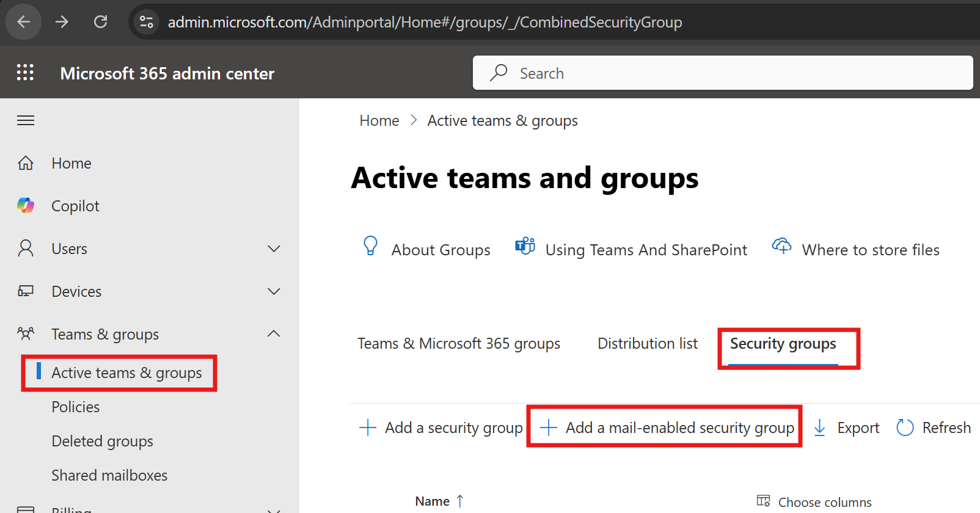Reload the page with the browser refresh icon

[100, 22]
